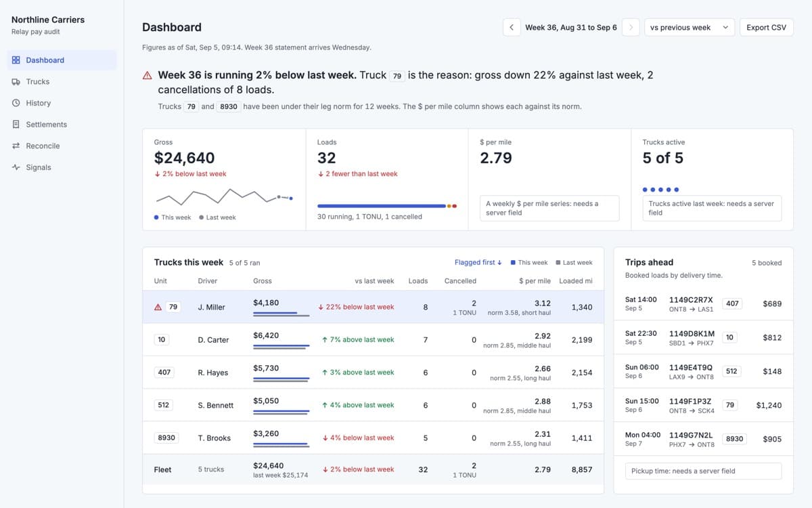
Task: Click truck 512 badge on trip 1149E4T9Q
Action: pyautogui.click(x=732, y=371)
